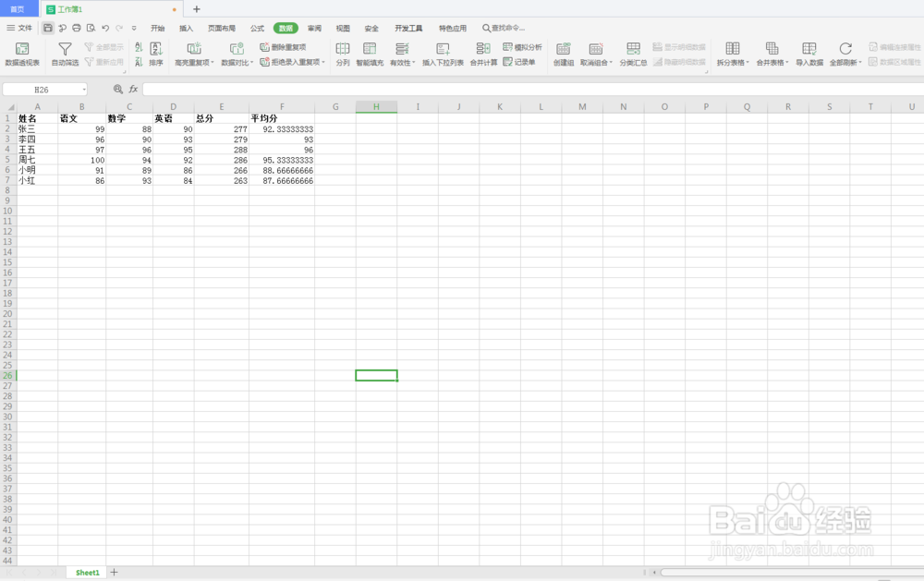Expand the 拆分表格 dropdown arrow
924x581 pixels.
click(748, 63)
